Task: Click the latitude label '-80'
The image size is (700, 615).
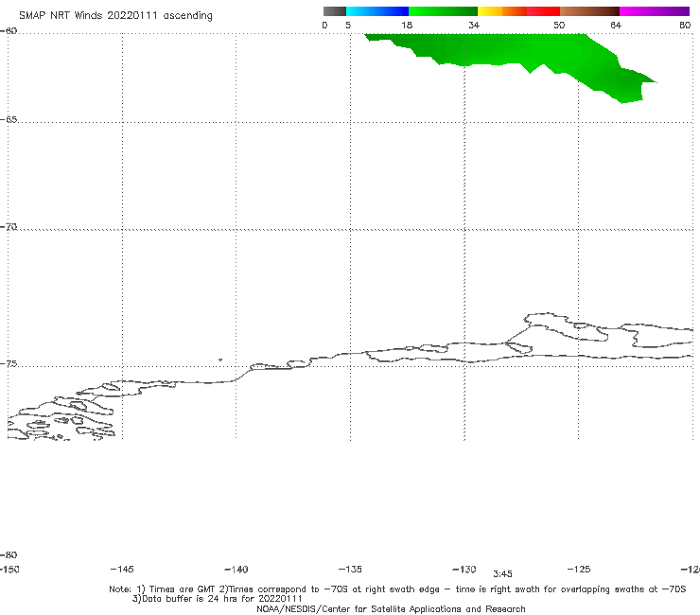Action: tap(9, 554)
